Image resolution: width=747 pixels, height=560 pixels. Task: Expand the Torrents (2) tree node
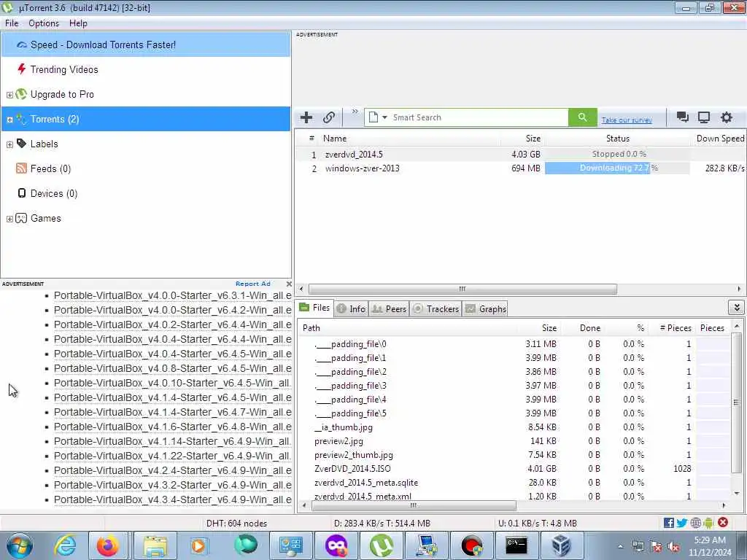(x=9, y=120)
